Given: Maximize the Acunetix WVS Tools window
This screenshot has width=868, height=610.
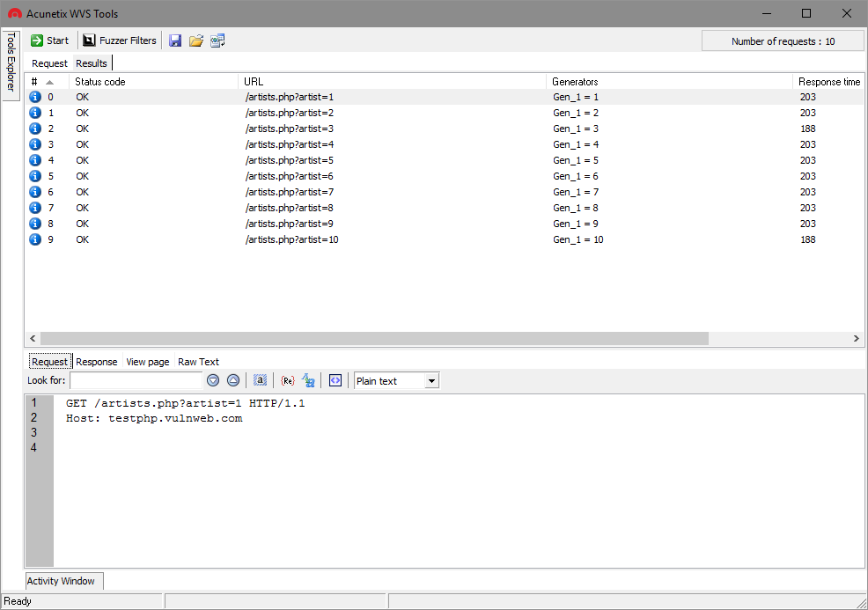Looking at the screenshot, I should (806, 13).
